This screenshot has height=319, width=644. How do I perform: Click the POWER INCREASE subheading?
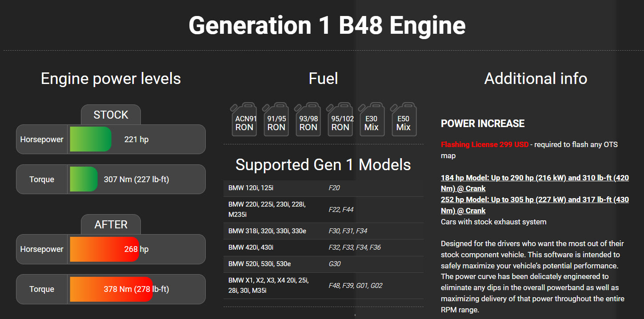483,124
